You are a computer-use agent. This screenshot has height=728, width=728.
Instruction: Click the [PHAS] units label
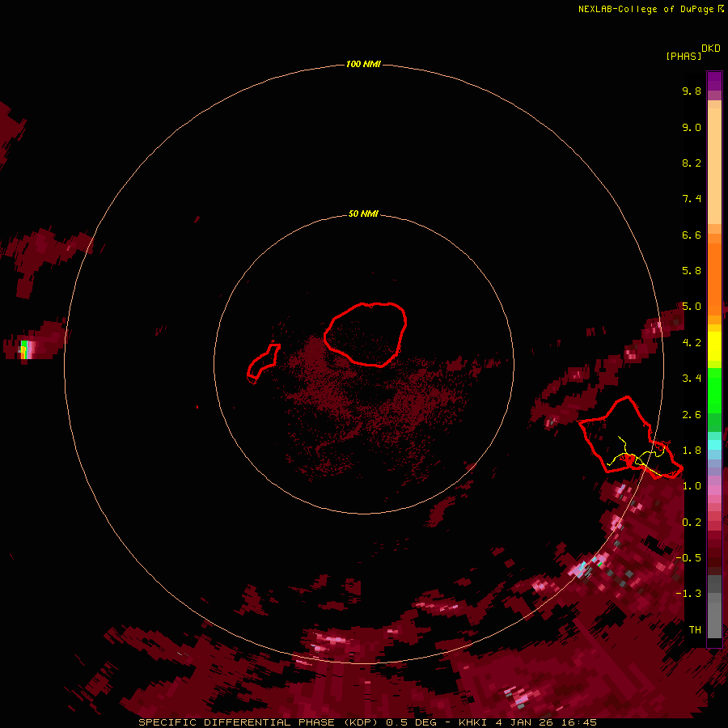pyautogui.click(x=684, y=56)
